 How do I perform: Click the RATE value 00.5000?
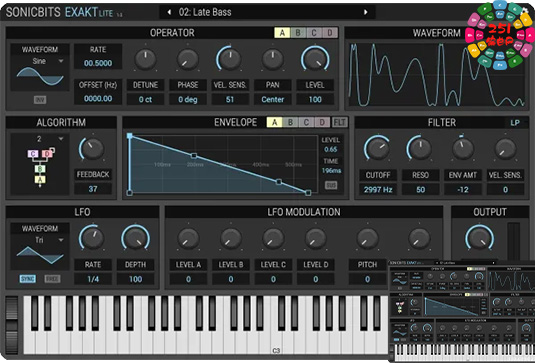click(98, 63)
